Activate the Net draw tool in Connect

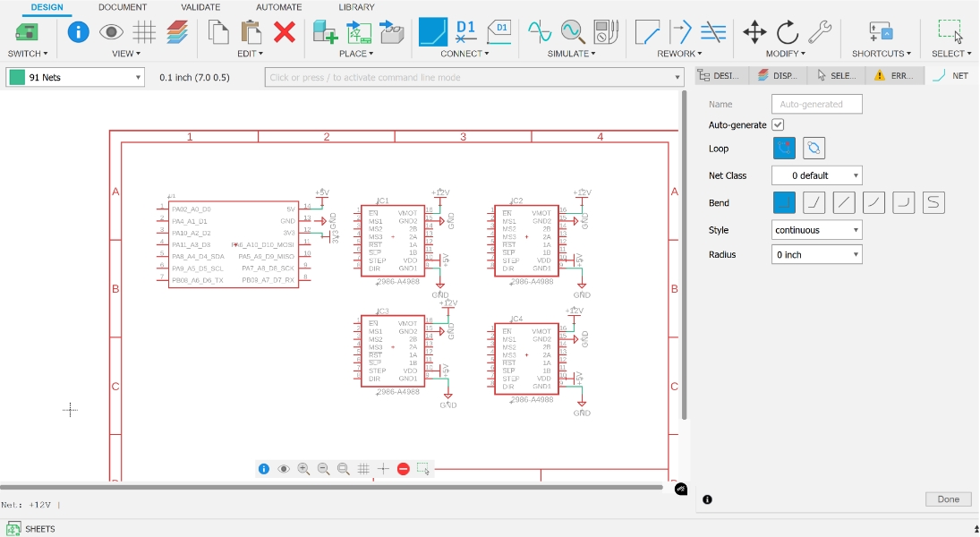pyautogui.click(x=433, y=32)
